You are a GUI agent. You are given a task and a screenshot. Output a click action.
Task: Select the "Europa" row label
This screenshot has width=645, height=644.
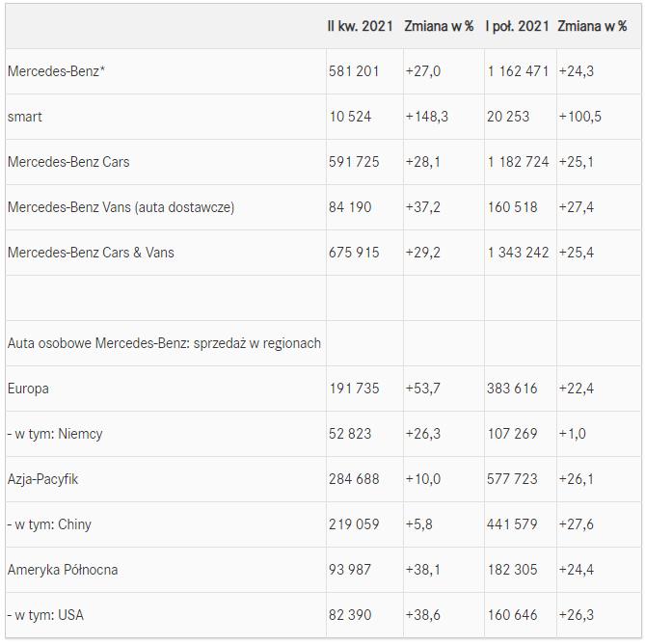point(28,389)
